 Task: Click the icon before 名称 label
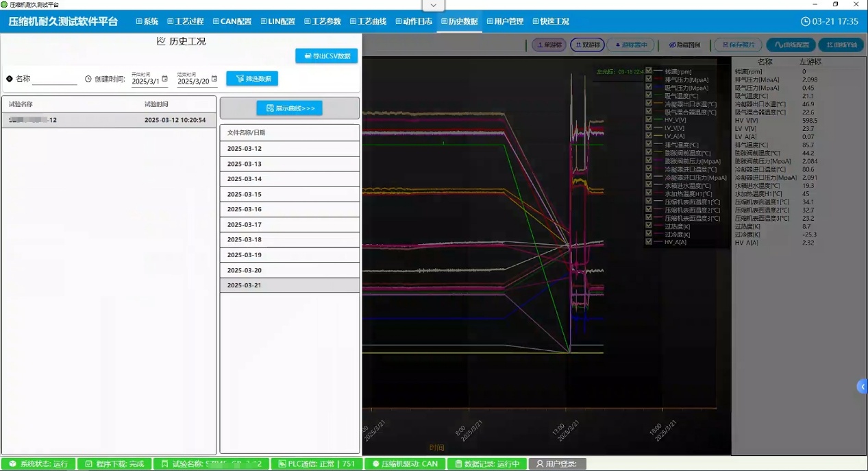tap(10, 79)
